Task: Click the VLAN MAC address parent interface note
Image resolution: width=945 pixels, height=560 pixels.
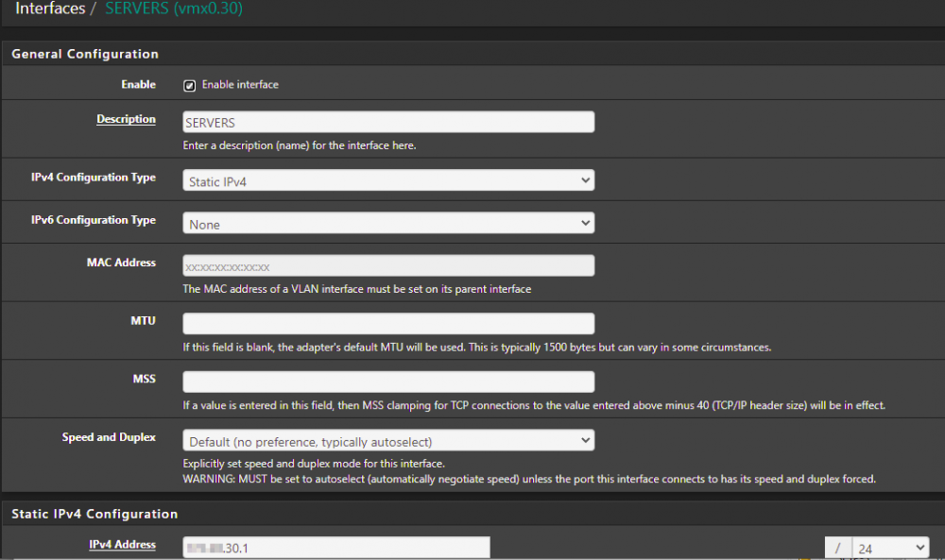Action: pos(357,289)
